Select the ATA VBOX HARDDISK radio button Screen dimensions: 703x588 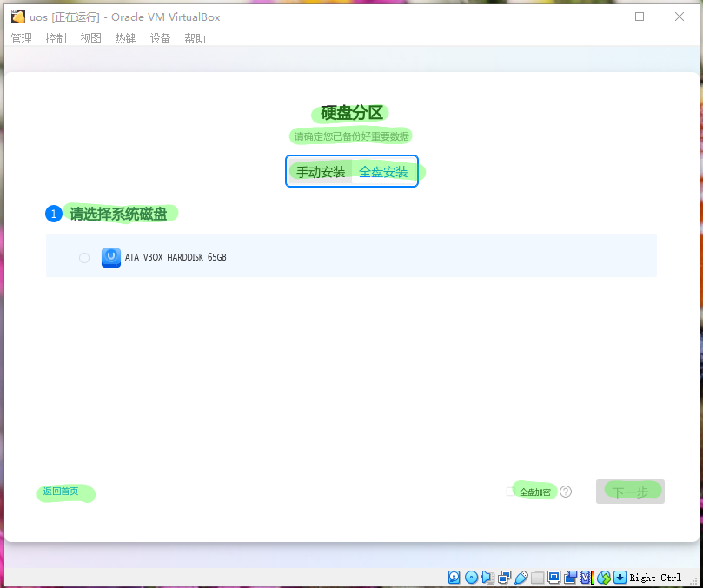83,258
